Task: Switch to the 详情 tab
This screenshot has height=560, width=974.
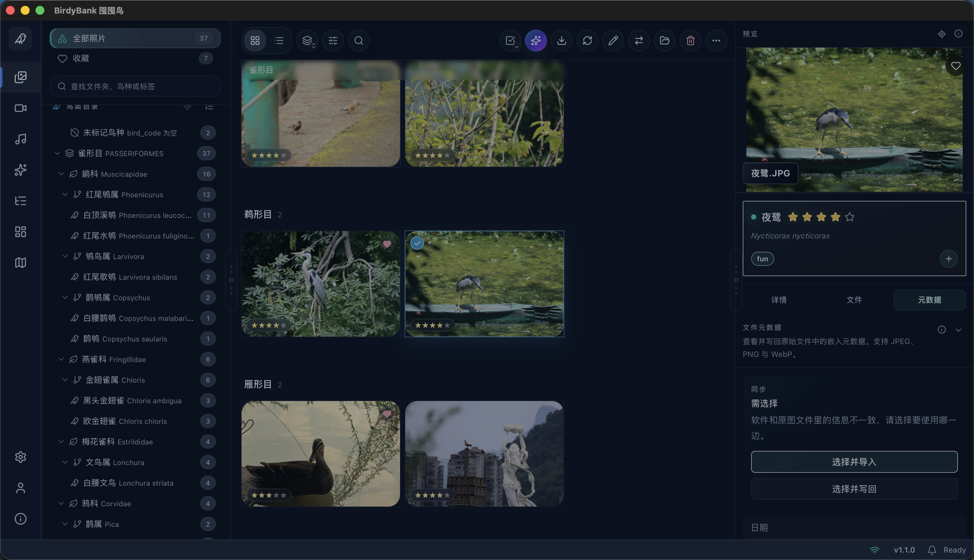Action: pyautogui.click(x=779, y=300)
